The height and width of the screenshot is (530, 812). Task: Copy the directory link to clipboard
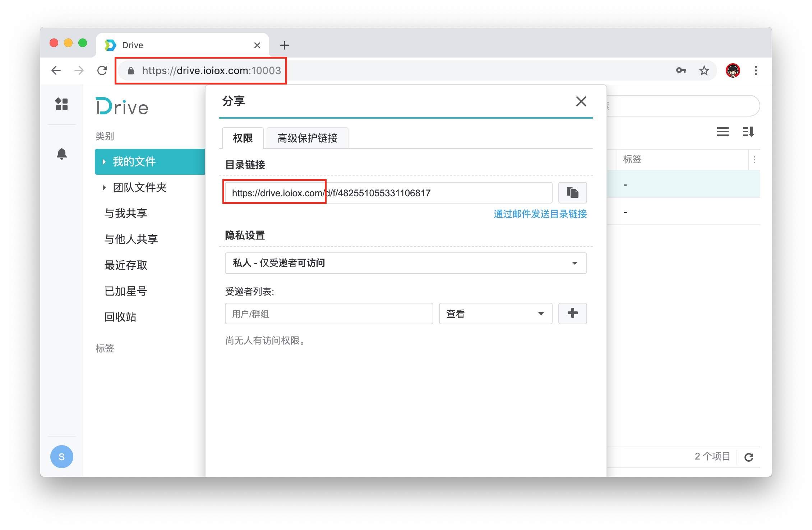pyautogui.click(x=572, y=193)
